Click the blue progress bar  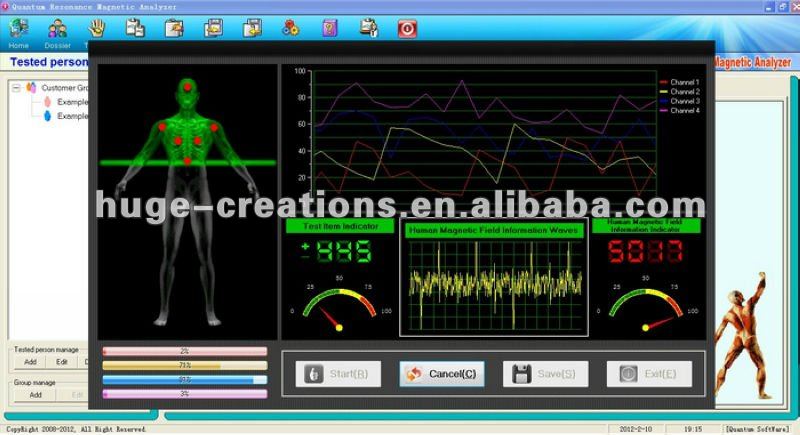tap(185, 380)
